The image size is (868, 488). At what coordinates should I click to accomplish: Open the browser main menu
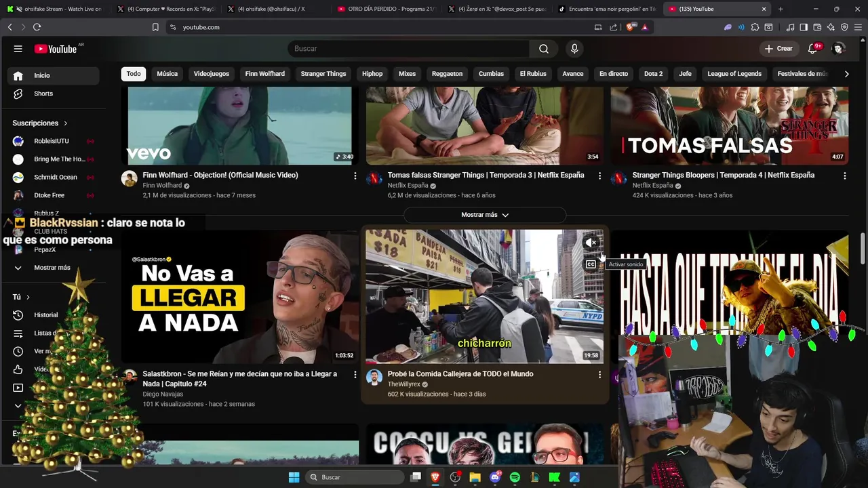(x=859, y=27)
